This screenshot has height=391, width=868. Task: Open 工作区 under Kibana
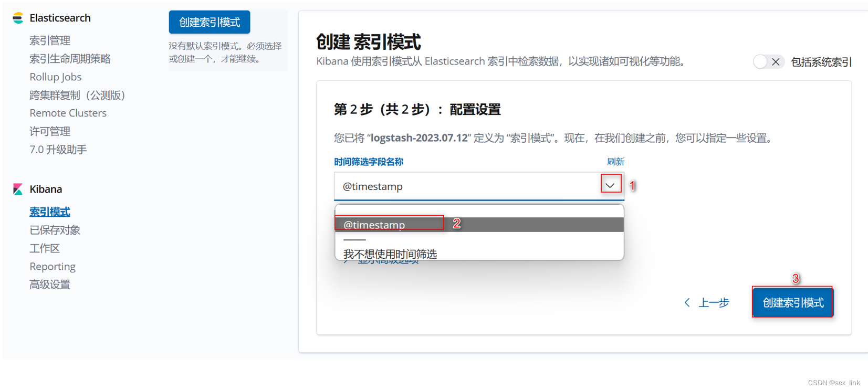coord(45,248)
